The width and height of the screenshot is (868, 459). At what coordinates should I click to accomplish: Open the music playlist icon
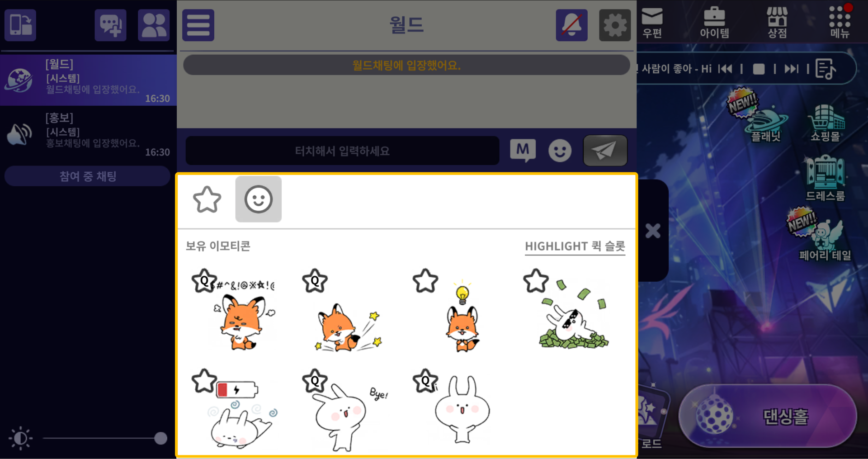pos(826,69)
